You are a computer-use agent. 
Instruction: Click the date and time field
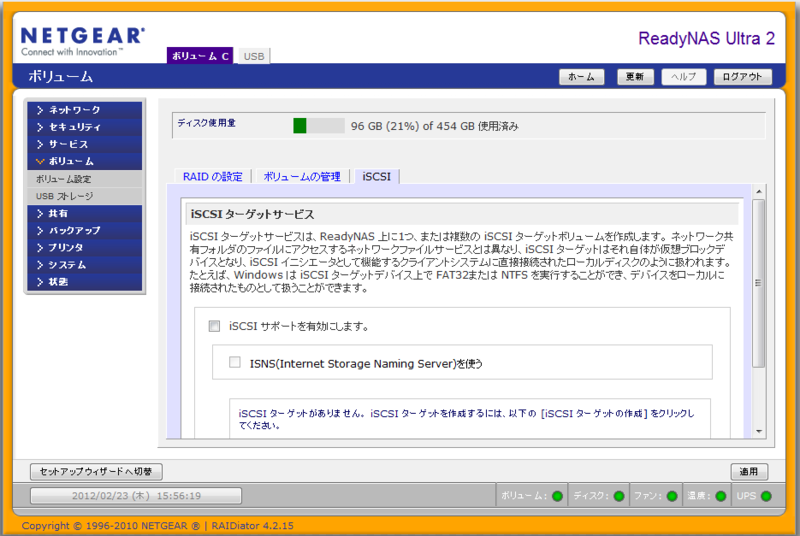click(x=136, y=496)
